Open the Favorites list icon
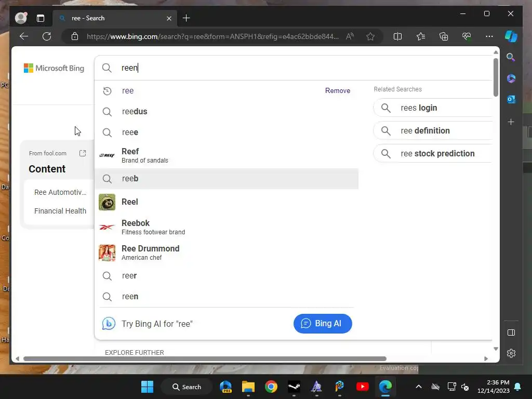532x399 pixels. [x=421, y=36]
